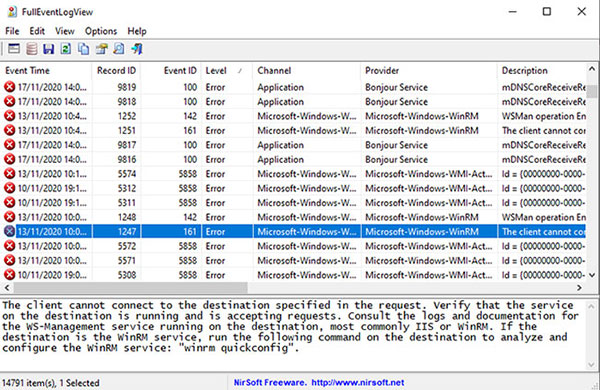
Task: Click the horizontal scrollbar thumb of event list
Action: click(130, 287)
